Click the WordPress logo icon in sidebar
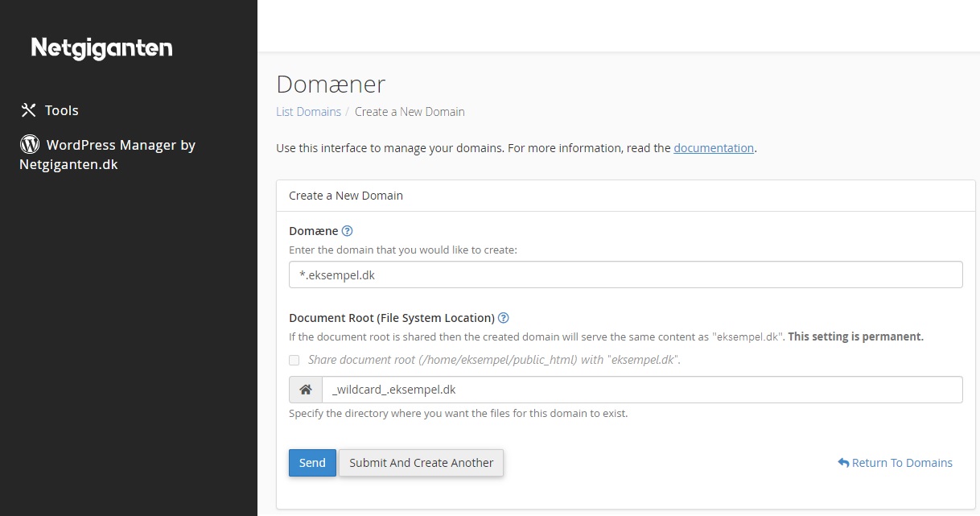980x516 pixels. [x=30, y=145]
